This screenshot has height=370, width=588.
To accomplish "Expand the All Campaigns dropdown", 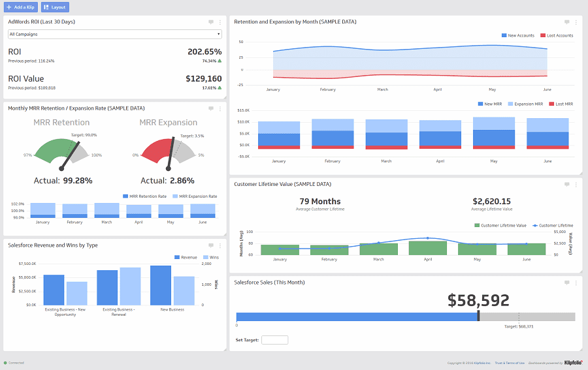I will pos(114,34).
